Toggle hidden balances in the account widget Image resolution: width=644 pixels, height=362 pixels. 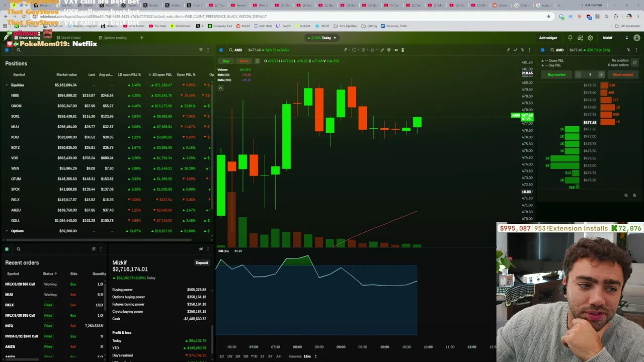point(201,249)
